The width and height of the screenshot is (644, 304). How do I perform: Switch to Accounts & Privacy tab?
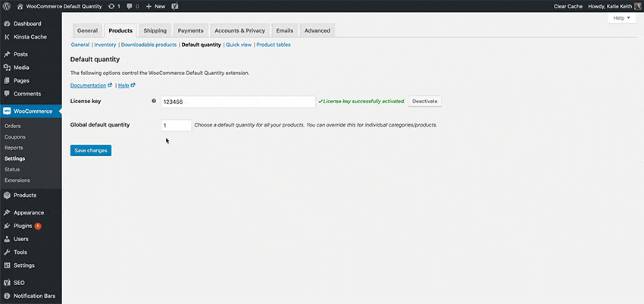240,31
